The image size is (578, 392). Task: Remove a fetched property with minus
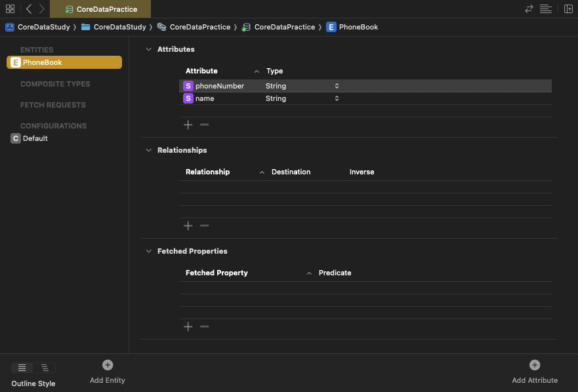click(x=204, y=326)
